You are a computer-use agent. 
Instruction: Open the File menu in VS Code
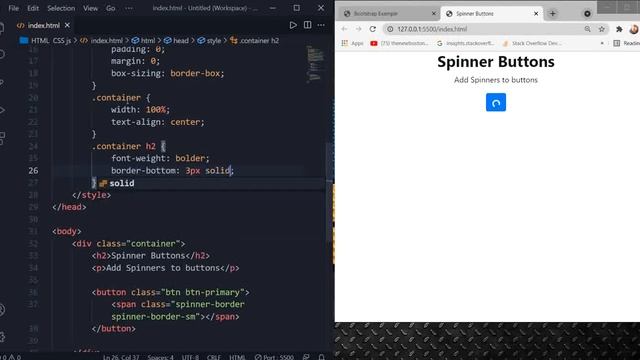(13, 8)
